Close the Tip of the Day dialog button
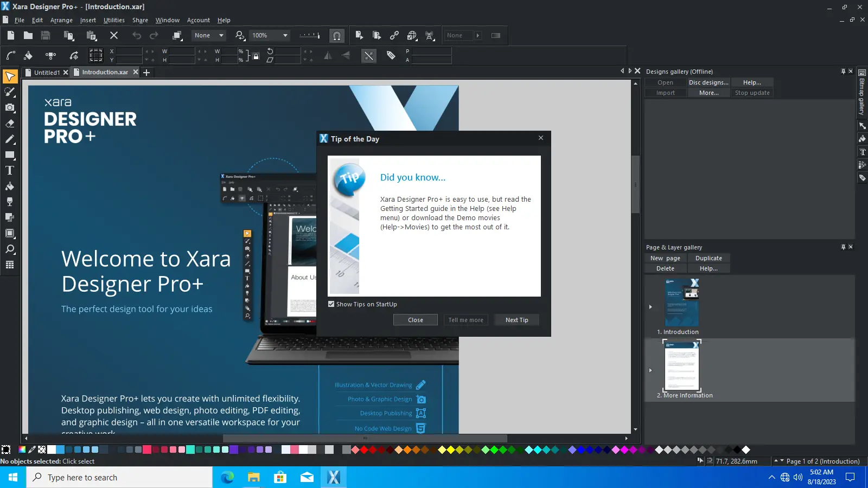Screen dimensions: 868x488 coord(416,320)
